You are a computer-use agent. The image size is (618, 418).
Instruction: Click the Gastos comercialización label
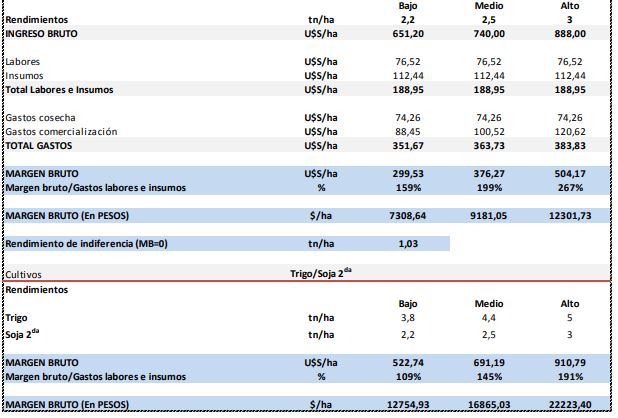[x=61, y=131]
